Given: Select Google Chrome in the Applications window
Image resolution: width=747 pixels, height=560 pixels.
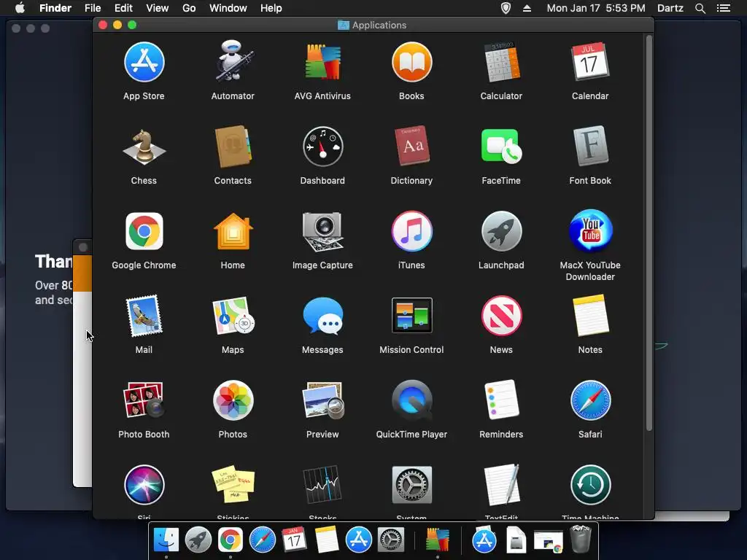Looking at the screenshot, I should coord(144,231).
